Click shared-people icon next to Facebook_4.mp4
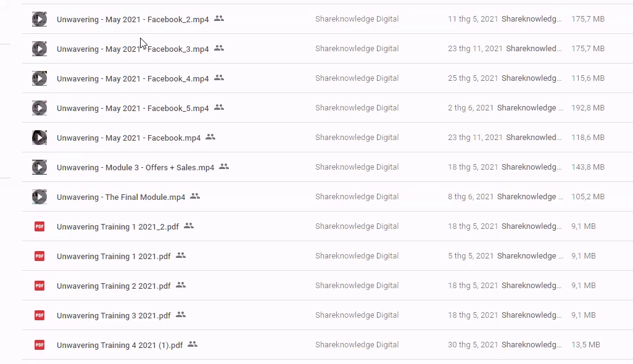The width and height of the screenshot is (633, 364). pos(219,78)
